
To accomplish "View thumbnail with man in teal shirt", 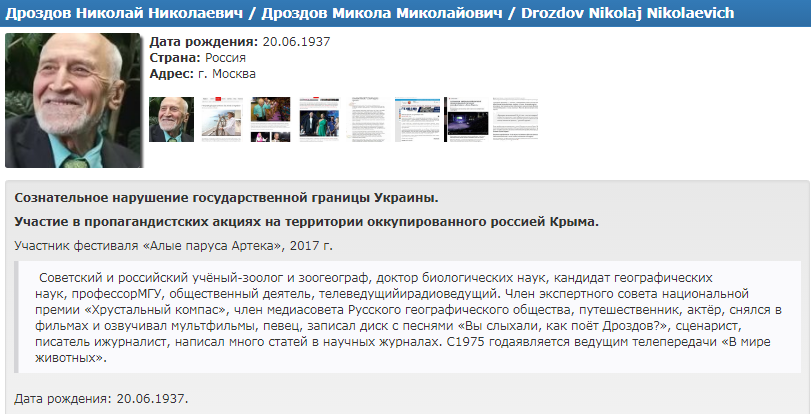I will click(270, 120).
